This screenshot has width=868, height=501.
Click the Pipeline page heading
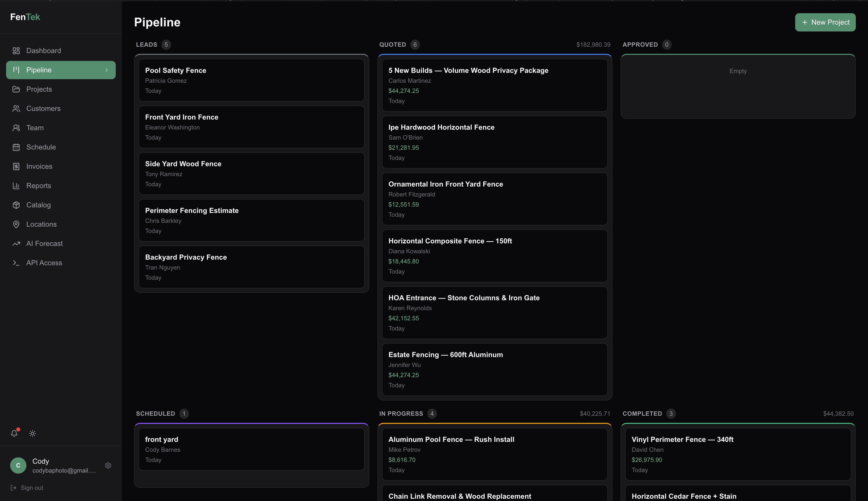pyautogui.click(x=157, y=22)
